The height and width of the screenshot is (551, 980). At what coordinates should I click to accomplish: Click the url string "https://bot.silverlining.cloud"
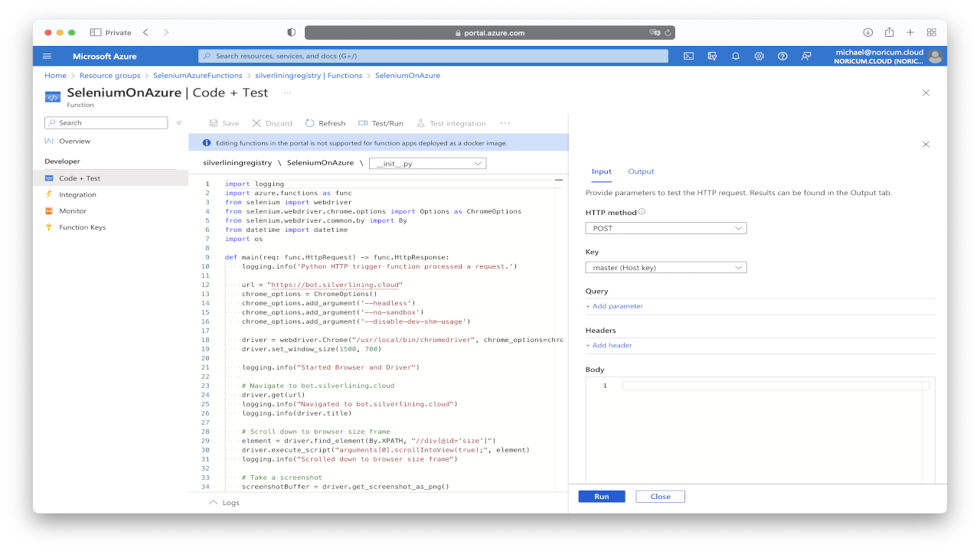pos(335,285)
